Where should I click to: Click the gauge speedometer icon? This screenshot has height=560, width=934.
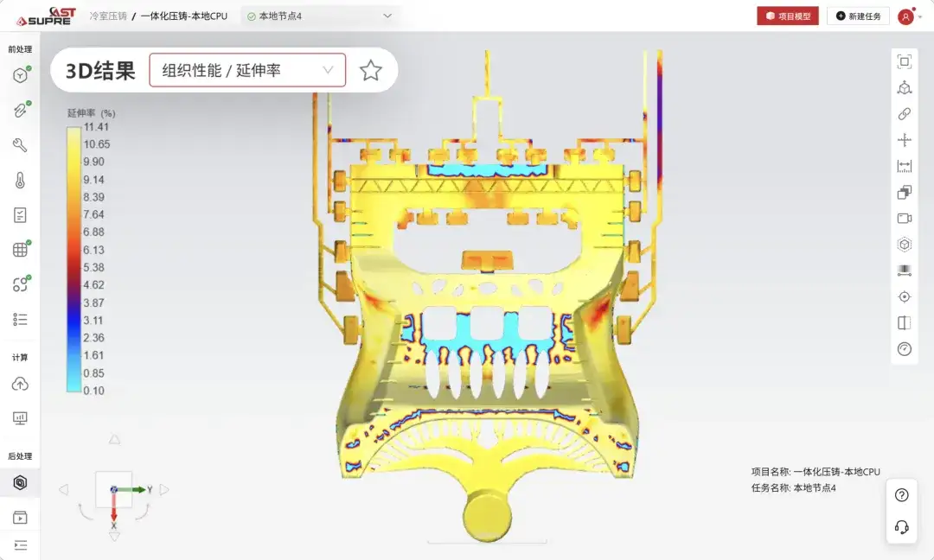click(x=905, y=349)
